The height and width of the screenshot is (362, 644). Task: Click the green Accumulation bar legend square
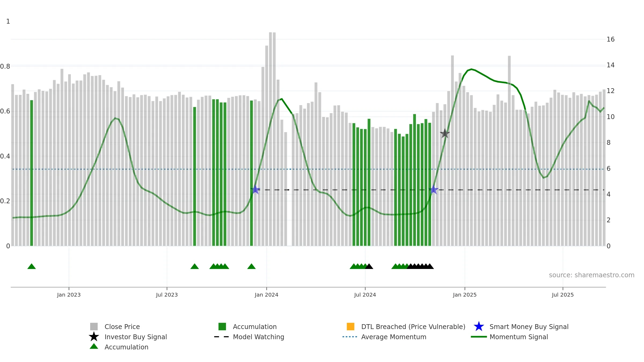coord(222,327)
